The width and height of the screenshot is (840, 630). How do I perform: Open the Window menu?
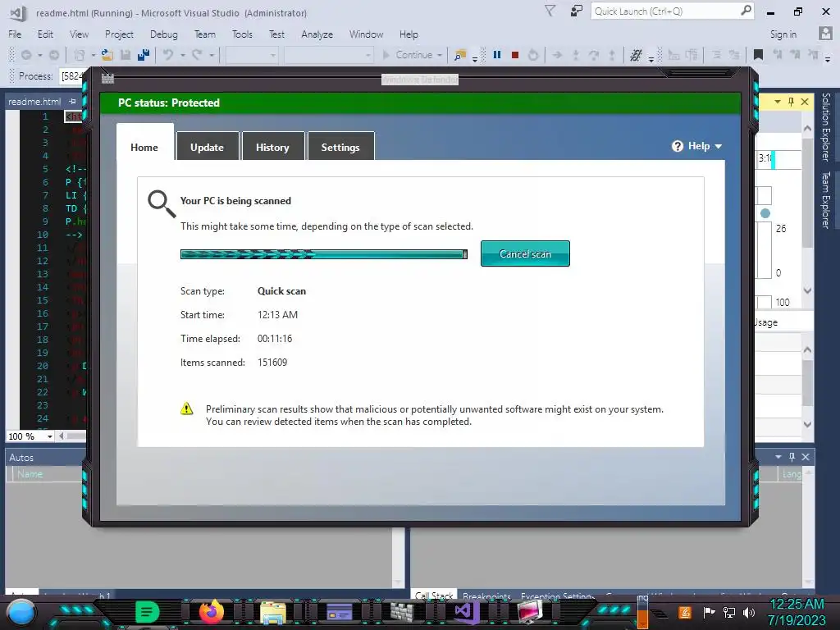point(367,34)
